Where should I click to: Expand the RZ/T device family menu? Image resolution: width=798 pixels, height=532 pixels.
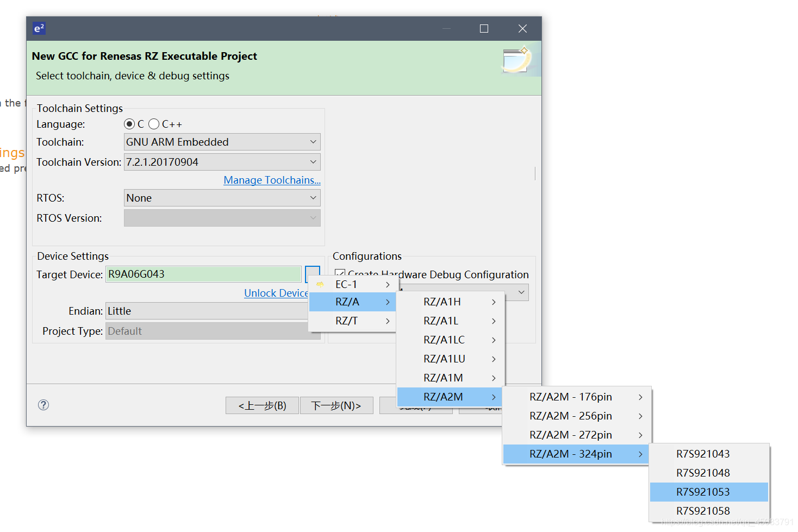pyautogui.click(x=352, y=321)
